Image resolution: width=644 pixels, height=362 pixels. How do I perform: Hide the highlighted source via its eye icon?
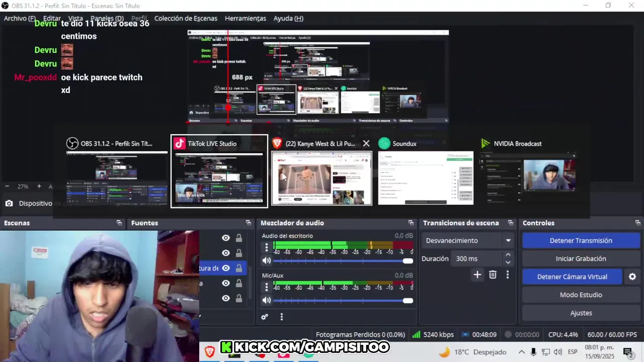(x=226, y=268)
